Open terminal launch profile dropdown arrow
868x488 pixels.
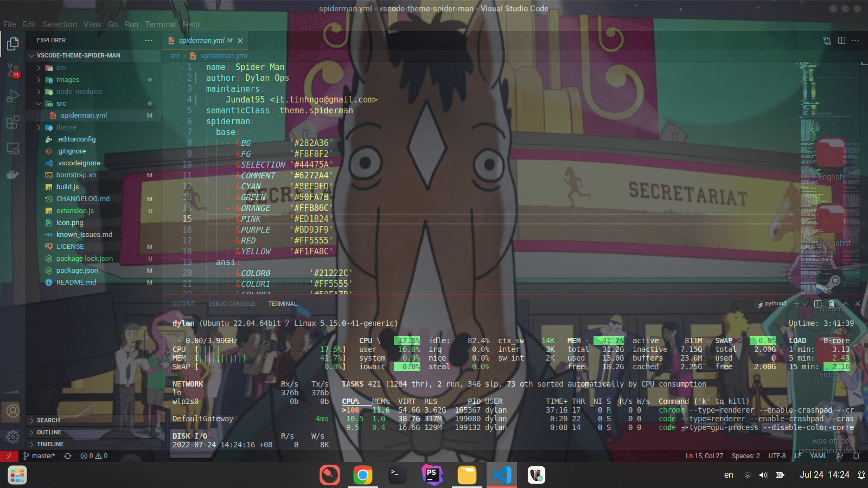point(805,304)
